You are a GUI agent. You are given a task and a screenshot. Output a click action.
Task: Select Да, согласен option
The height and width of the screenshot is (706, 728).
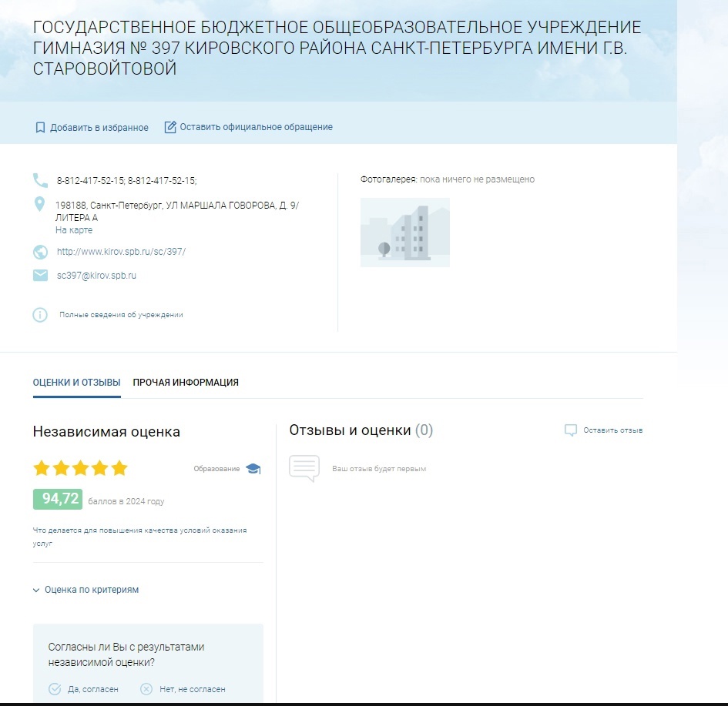pyautogui.click(x=93, y=689)
